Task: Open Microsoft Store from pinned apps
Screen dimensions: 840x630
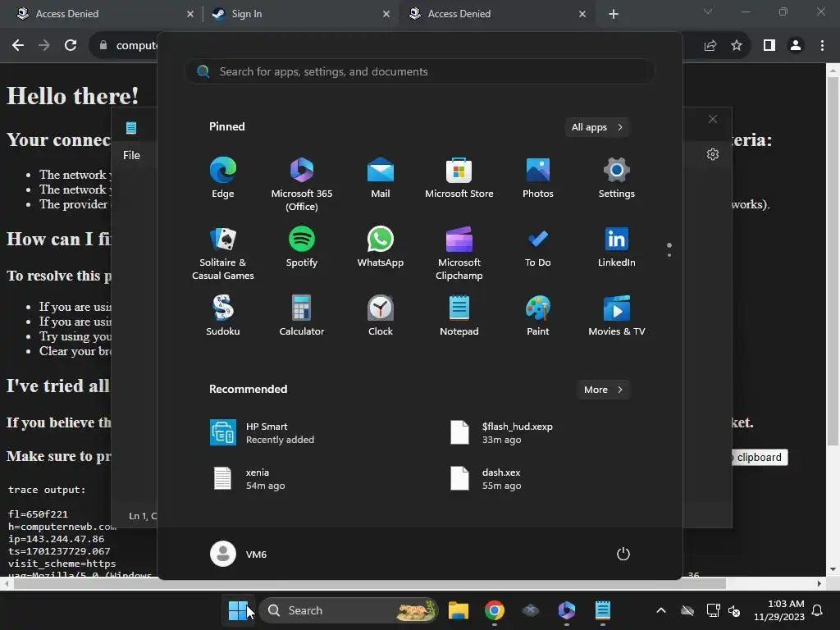Action: (459, 178)
